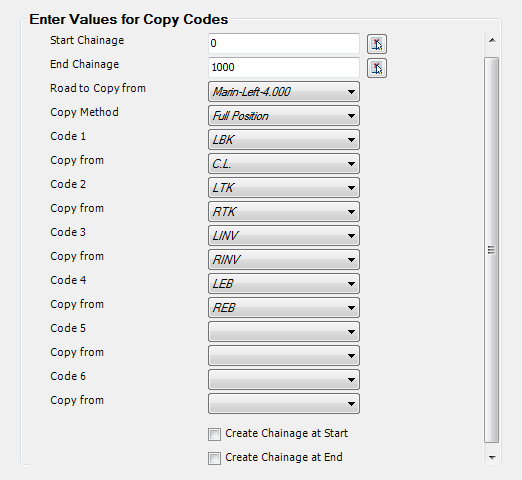
Task: Enable Create Chainage at End checkbox
Action: pyautogui.click(x=214, y=458)
